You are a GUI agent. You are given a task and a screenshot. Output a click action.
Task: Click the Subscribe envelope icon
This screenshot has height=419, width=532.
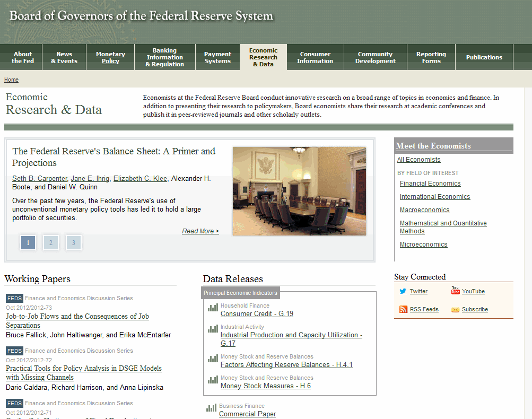point(455,309)
